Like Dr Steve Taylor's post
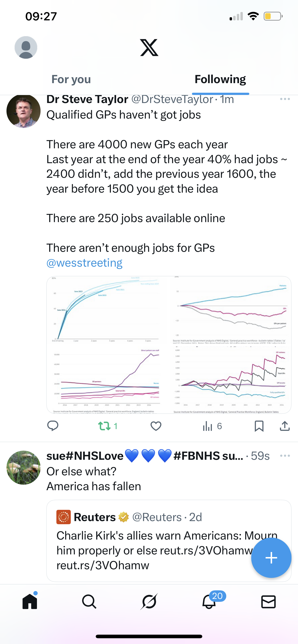Viewport: 298px width, 644px height. coord(156,426)
